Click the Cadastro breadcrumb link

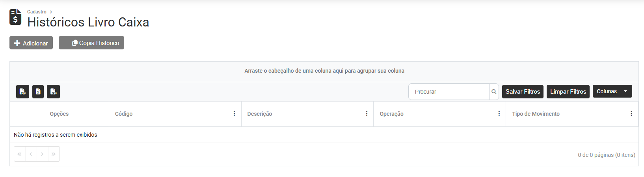tap(37, 12)
